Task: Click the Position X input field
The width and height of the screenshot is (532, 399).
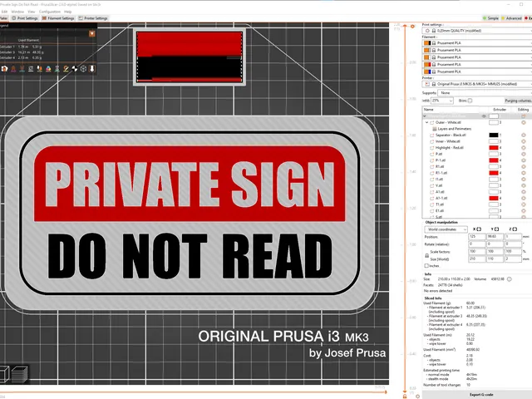Action: coord(477,236)
